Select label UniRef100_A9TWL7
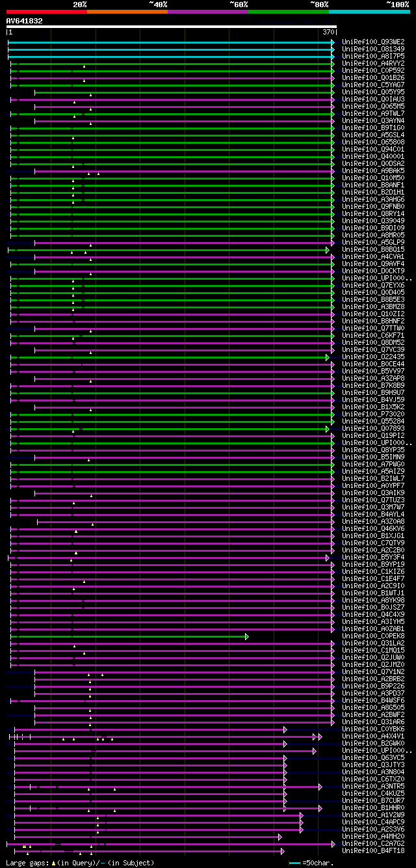The width and height of the screenshot is (416, 868). [x=373, y=114]
